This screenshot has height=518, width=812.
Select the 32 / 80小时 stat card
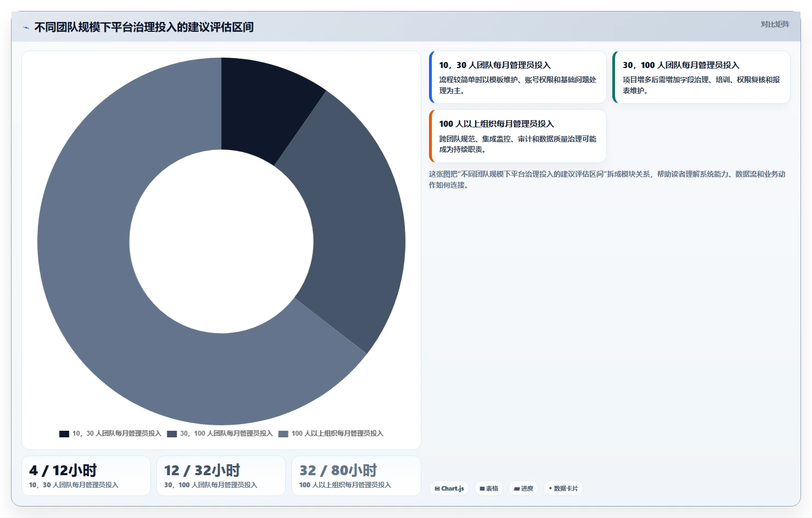(x=356, y=476)
